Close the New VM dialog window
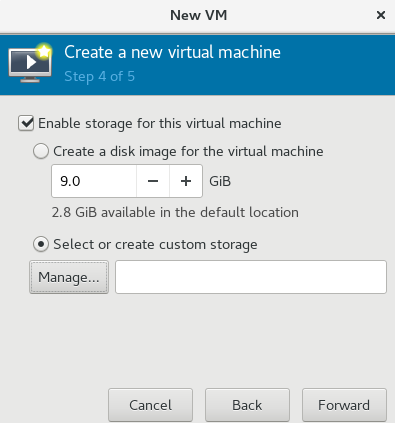Screen dimensions: 395x423 [381, 15]
